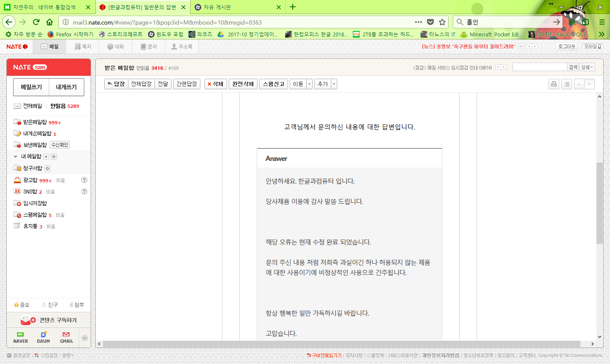
Task: Open Minecraft: Pocket Edi... bookmark
Action: [491, 34]
